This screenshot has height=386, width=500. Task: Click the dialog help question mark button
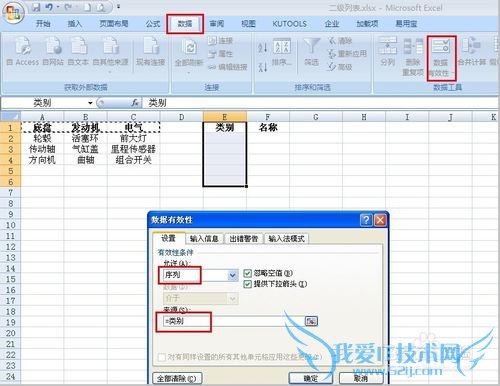click(x=366, y=220)
